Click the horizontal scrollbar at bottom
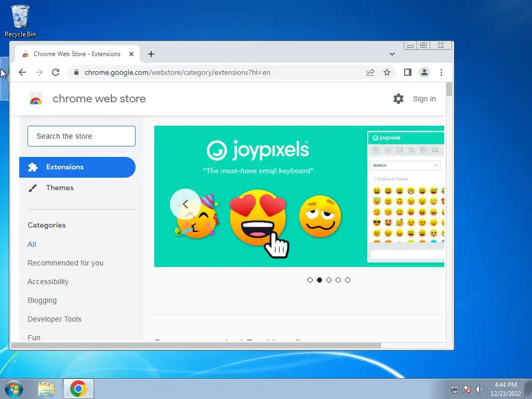The image size is (532, 399). (x=196, y=345)
